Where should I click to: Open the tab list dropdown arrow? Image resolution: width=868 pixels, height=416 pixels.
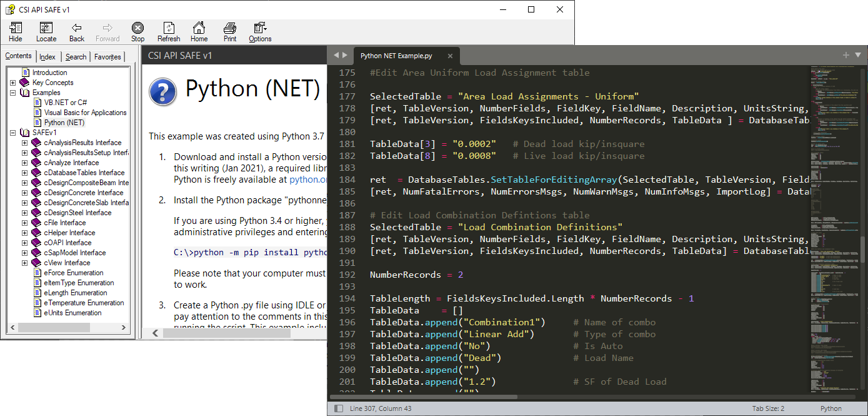pyautogui.click(x=859, y=55)
